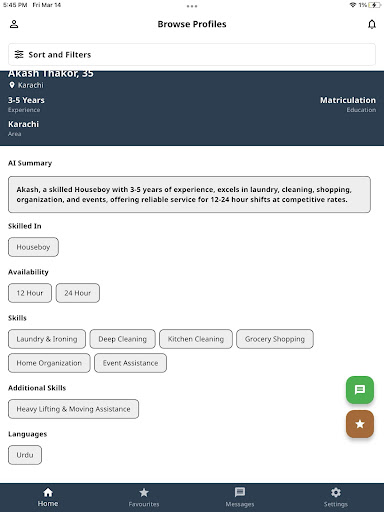Screen dimensions: 384x512
Task: Select the 24 Hour availability chip
Action: click(78, 293)
